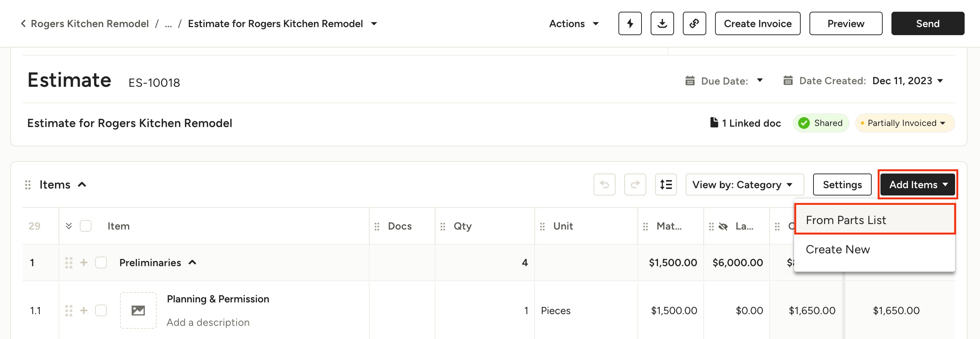The image size is (980, 339).
Task: Click the lightning bolt automation icon
Action: coord(630,23)
